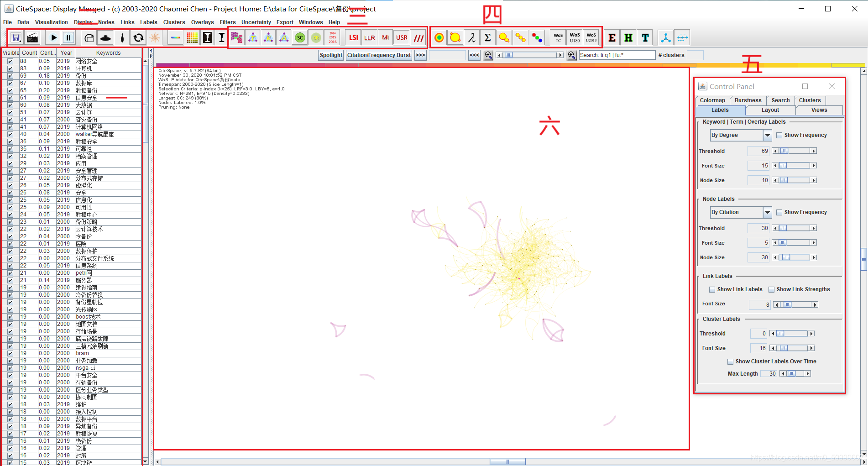Enable Show Frequency under Keyword labels
The width and height of the screenshot is (868, 466).
click(779, 135)
